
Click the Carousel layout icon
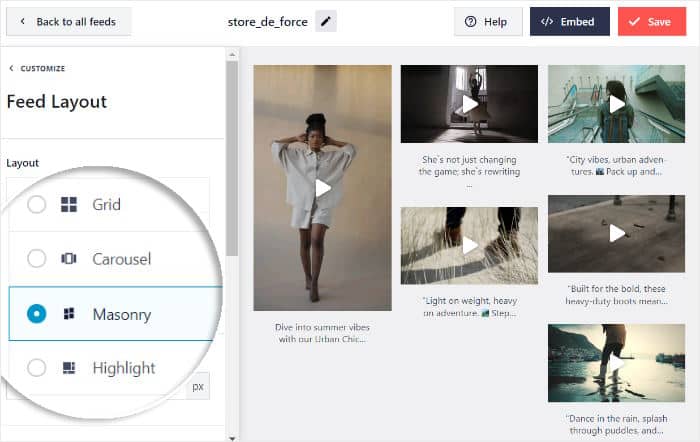tap(69, 259)
